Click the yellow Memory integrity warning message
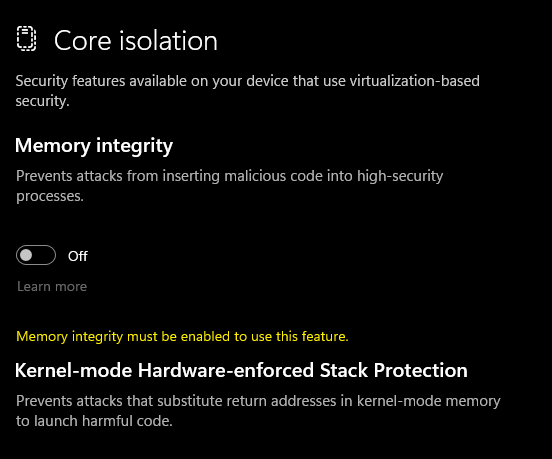The height and width of the screenshot is (459, 552). coord(182,337)
